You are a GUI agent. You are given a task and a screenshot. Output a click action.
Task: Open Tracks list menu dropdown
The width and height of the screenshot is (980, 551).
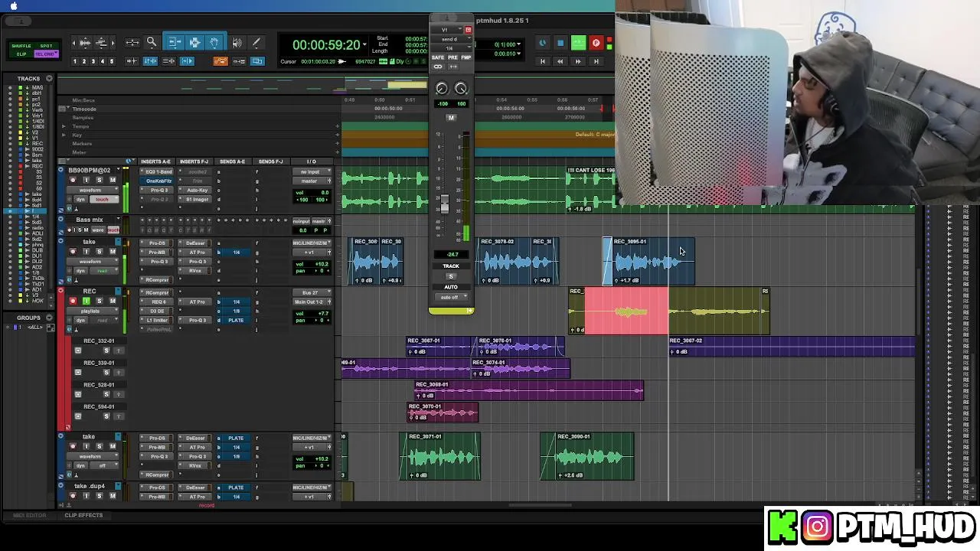[x=49, y=78]
